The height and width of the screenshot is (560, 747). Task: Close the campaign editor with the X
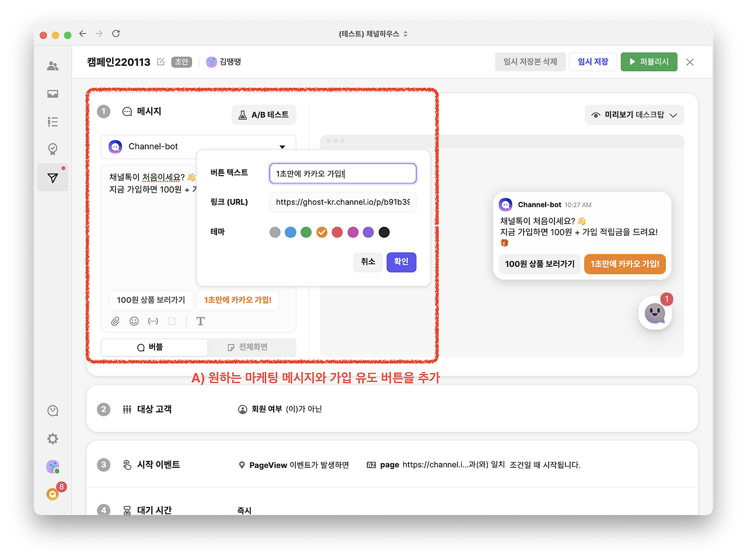click(690, 62)
